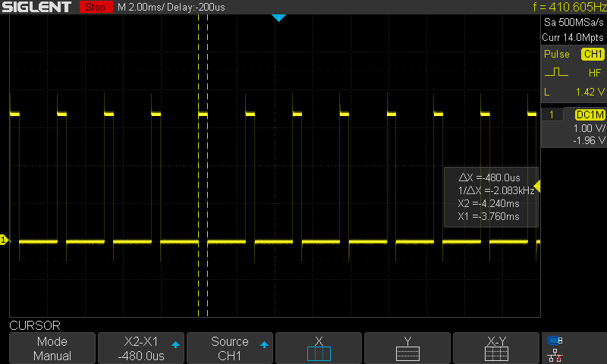The height and width of the screenshot is (364, 607).
Task: Click the CURSOR menu title
Action: [x=35, y=325]
